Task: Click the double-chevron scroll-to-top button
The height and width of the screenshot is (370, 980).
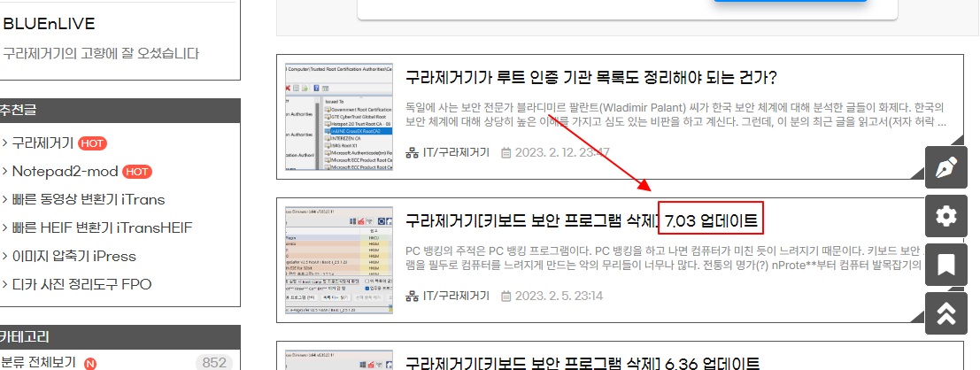Action: point(946,313)
